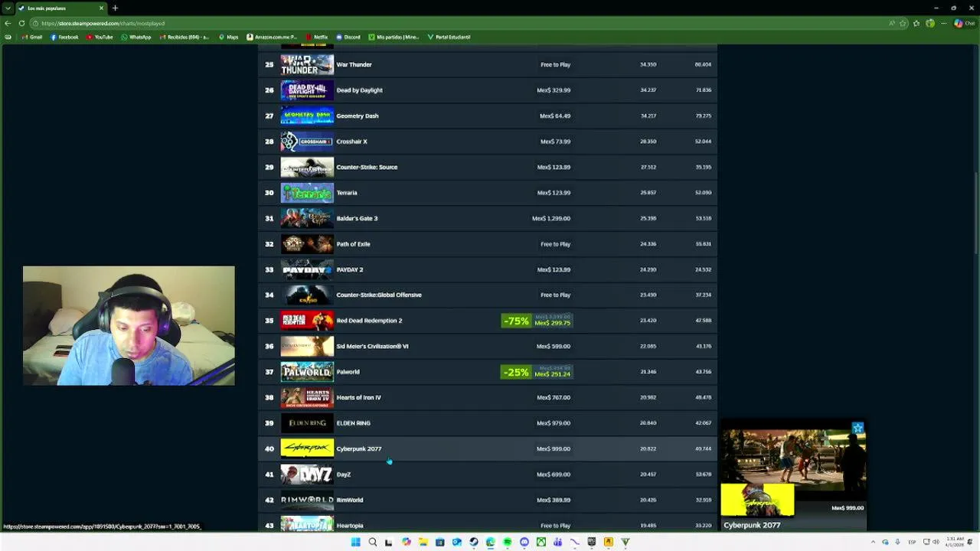
Task: Open the tab search dropdown arrow
Action: click(8, 8)
